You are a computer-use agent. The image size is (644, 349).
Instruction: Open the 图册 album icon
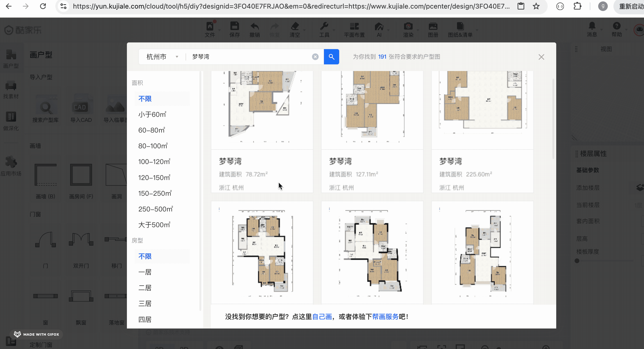click(x=433, y=30)
